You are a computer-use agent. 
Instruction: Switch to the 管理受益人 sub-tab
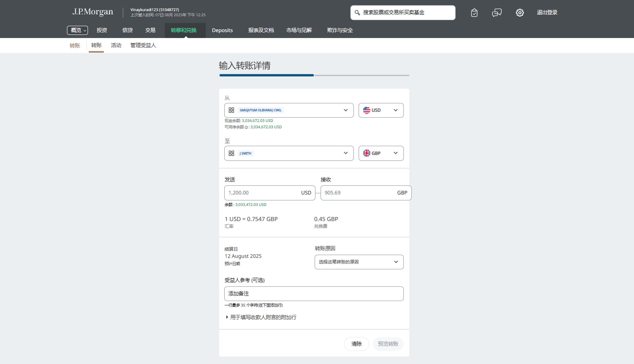tap(143, 45)
